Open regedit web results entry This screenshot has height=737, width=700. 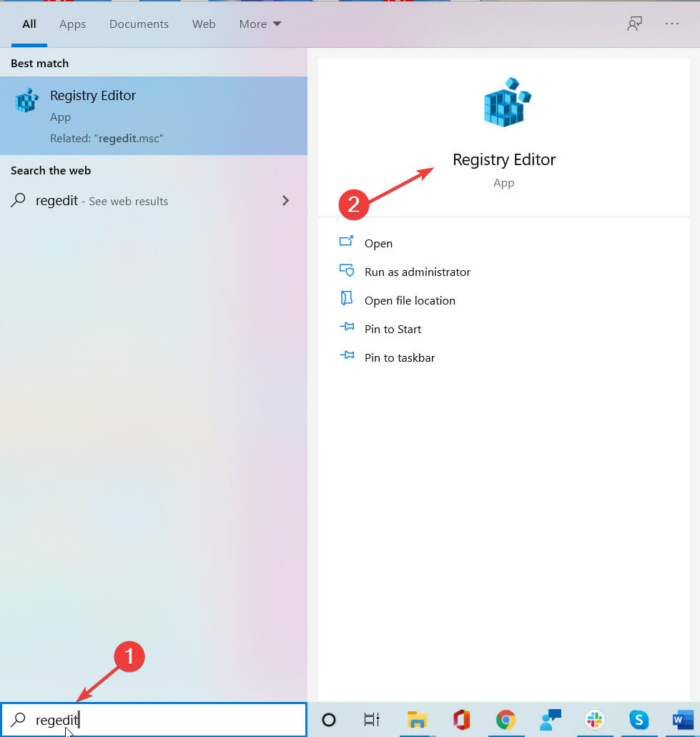coord(154,201)
